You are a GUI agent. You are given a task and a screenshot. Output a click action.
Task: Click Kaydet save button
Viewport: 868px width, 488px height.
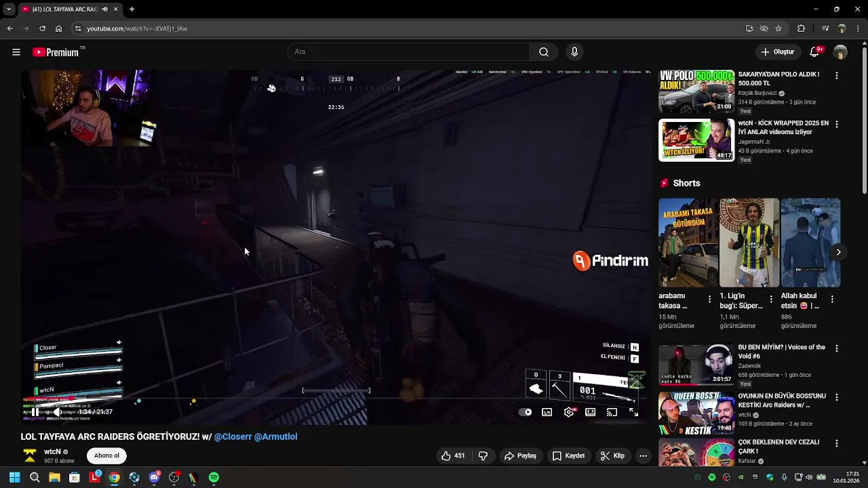click(568, 455)
